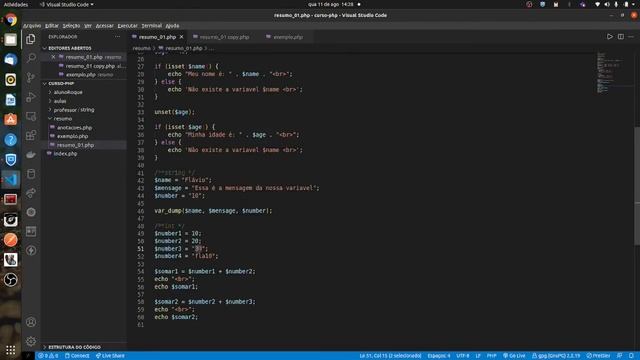Open the Live Share view in activity bar

point(31,193)
